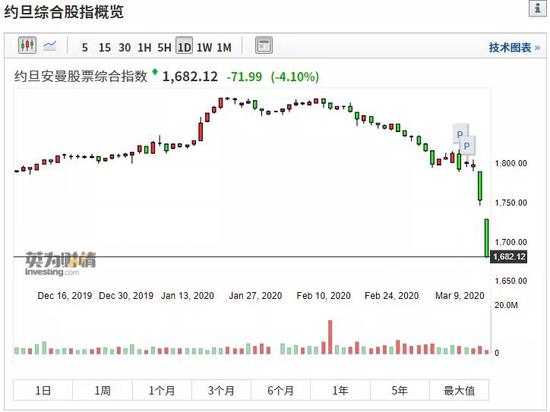
Task: Select the 1H interval
Action: tap(144, 47)
